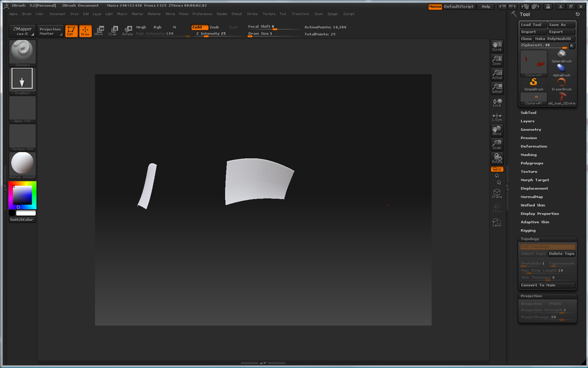This screenshot has width=588, height=368.
Task: Enable Mrgb painting mode
Action: [x=141, y=27]
